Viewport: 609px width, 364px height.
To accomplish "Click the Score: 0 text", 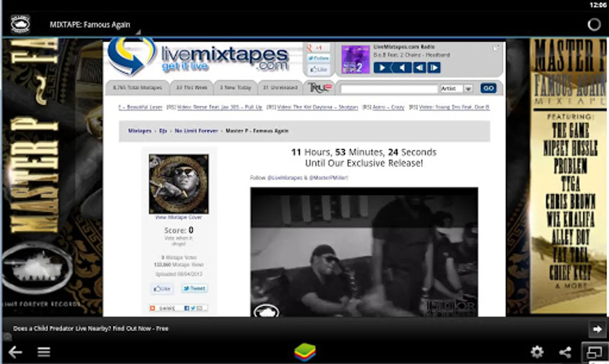I will tap(179, 230).
